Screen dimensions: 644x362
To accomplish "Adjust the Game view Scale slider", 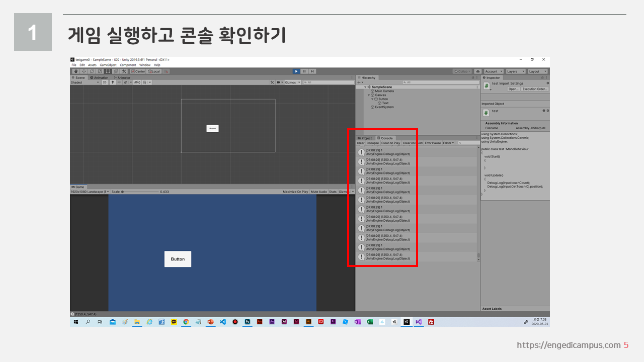I will pyautogui.click(x=141, y=192).
